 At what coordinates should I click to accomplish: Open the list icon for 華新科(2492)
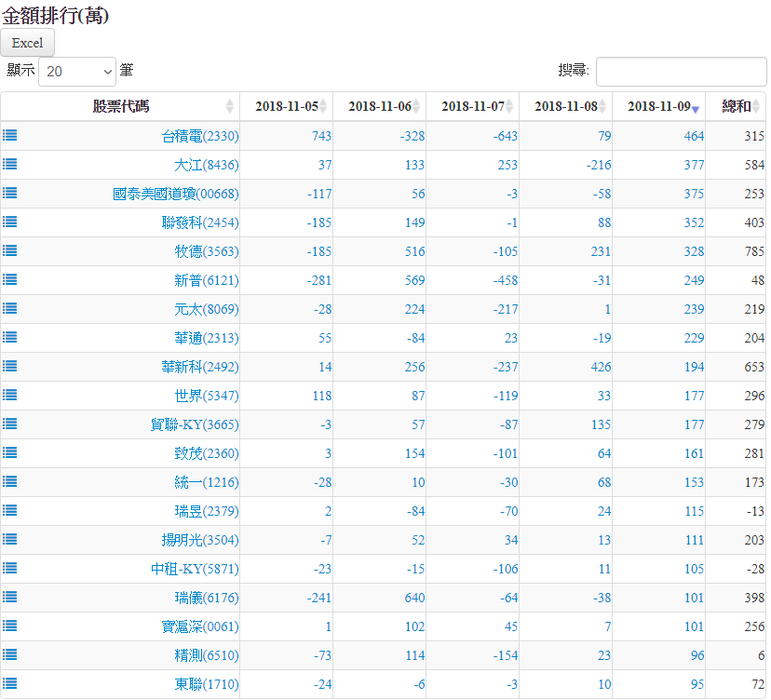10,366
